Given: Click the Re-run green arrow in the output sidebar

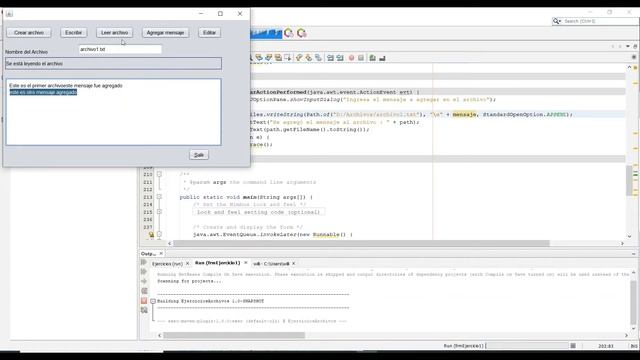Looking at the screenshot, I should [x=144, y=262].
